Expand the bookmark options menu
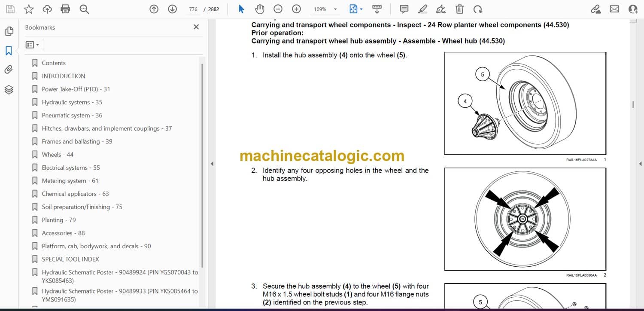Viewport: 644px width, 311px height. (x=32, y=45)
